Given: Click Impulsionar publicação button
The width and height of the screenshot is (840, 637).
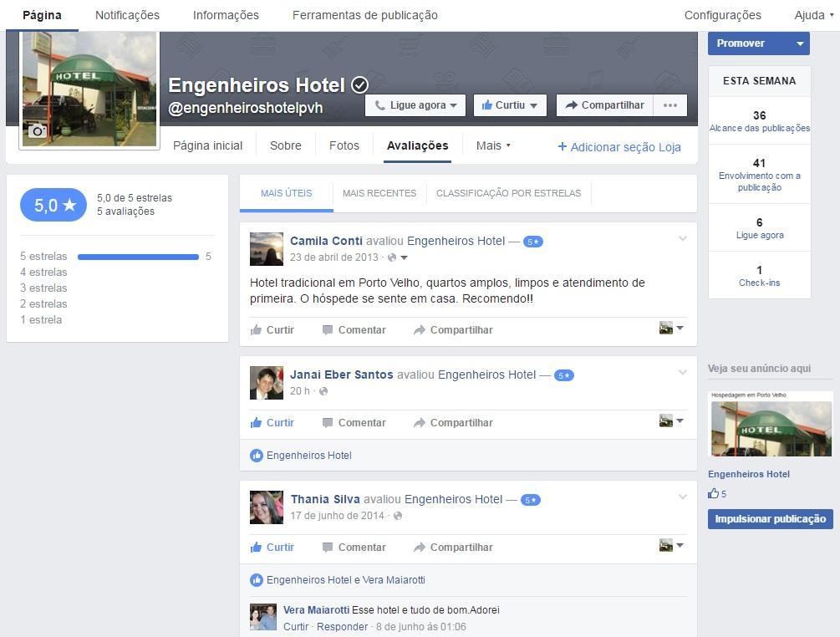Looking at the screenshot, I should click(771, 519).
